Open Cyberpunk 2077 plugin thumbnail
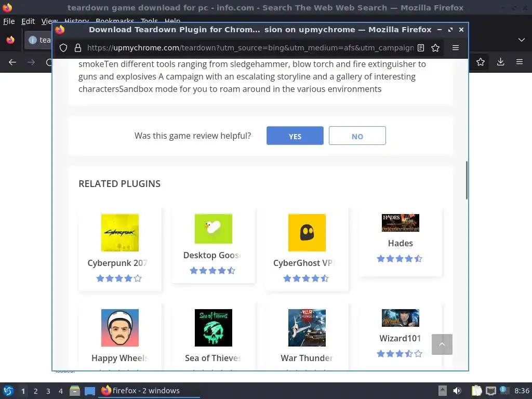The width and height of the screenshot is (532, 399). (x=120, y=233)
